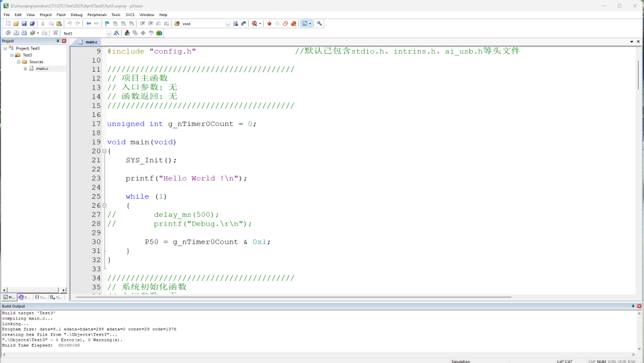Viewport: 644px width, 363px height.
Task: Open the Peripherals menu
Action: coord(97,15)
